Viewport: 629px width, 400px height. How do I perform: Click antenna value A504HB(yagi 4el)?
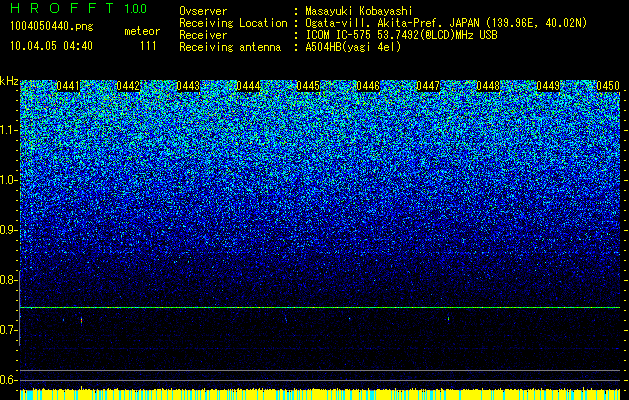pos(353,47)
